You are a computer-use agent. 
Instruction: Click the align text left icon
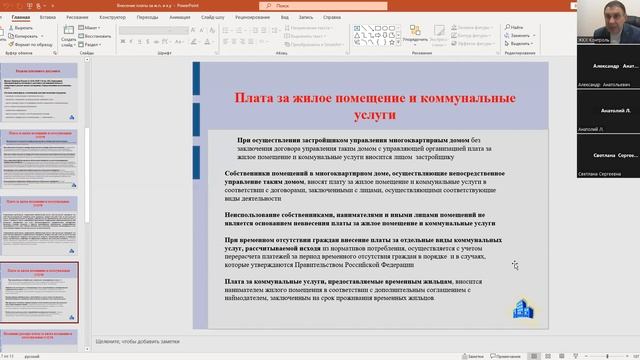pyautogui.click(x=225, y=42)
